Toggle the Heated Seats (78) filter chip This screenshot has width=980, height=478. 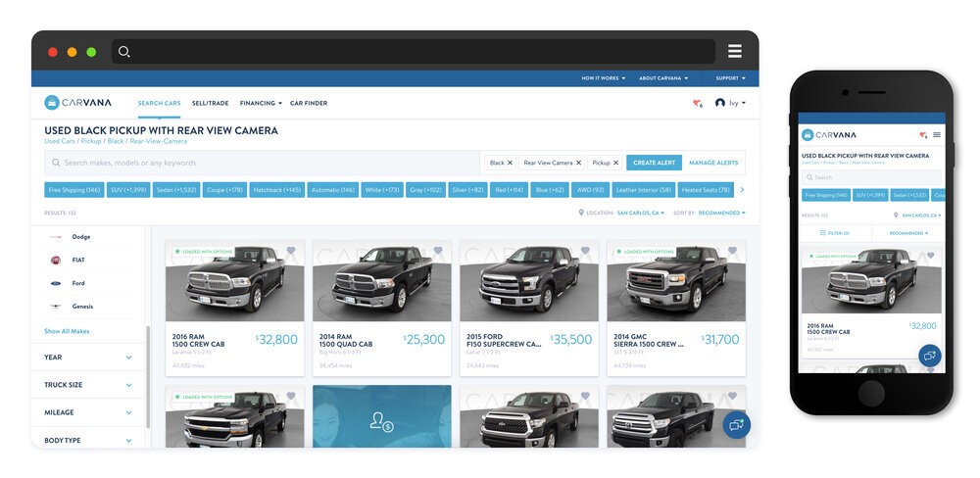(x=706, y=190)
